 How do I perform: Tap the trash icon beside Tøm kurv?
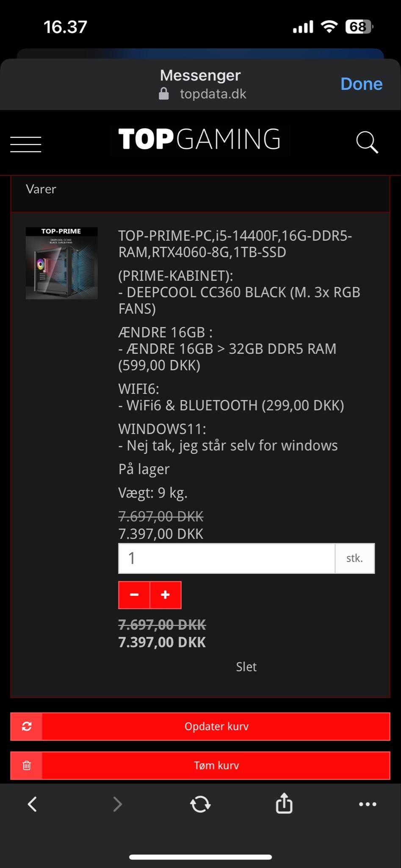(x=27, y=765)
